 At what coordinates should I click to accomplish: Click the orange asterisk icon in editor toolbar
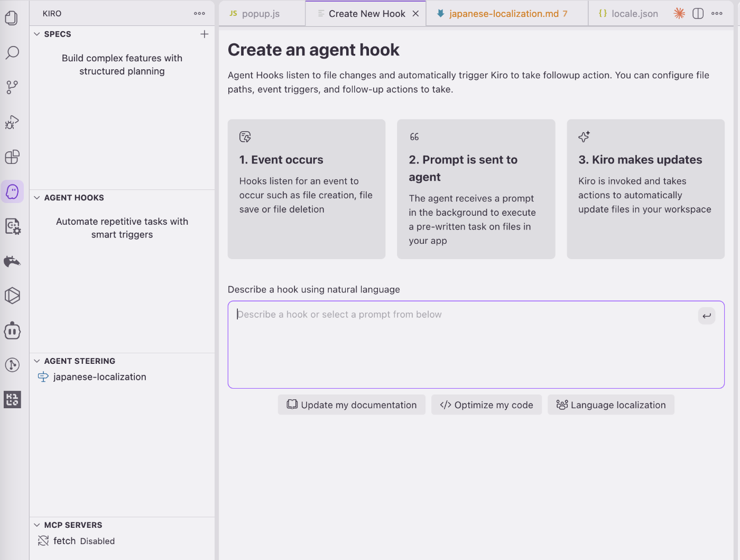click(680, 14)
